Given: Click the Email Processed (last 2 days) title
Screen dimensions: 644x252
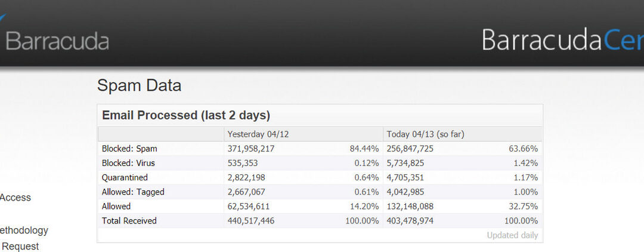Looking at the screenshot, I should click(x=186, y=115).
